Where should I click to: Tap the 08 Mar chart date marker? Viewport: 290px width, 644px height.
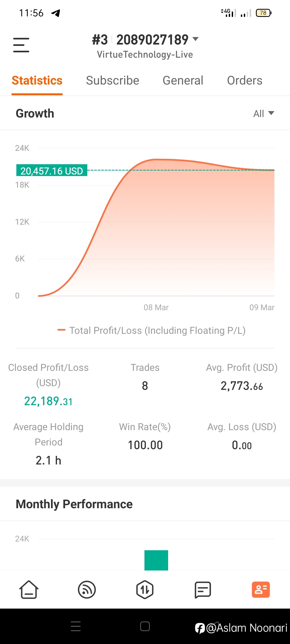coord(156,307)
